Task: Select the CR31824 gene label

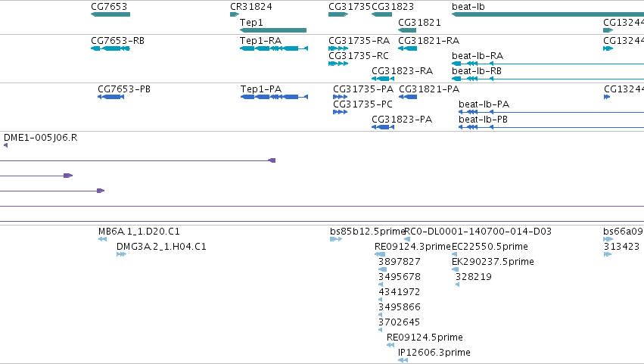Action: (x=251, y=7)
